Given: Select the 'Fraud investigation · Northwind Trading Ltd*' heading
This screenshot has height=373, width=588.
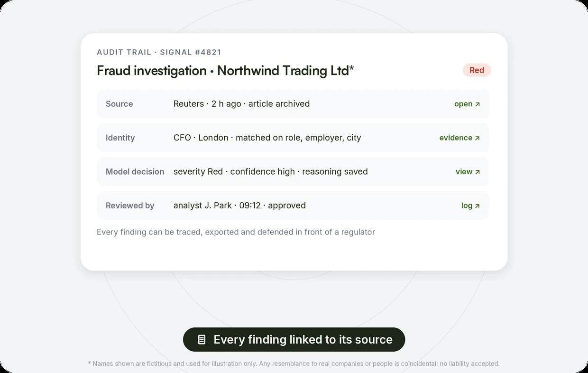Looking at the screenshot, I should 225,71.
